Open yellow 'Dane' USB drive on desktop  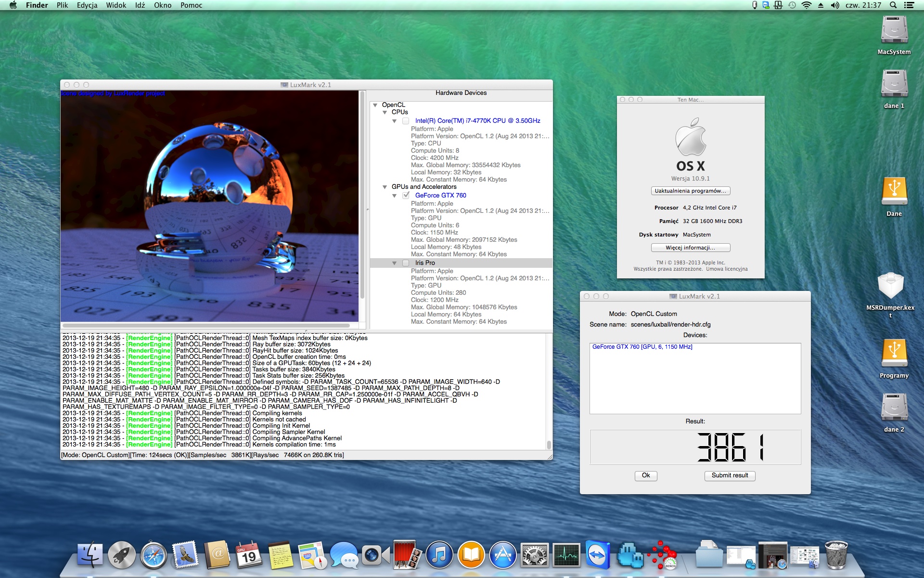coord(894,197)
